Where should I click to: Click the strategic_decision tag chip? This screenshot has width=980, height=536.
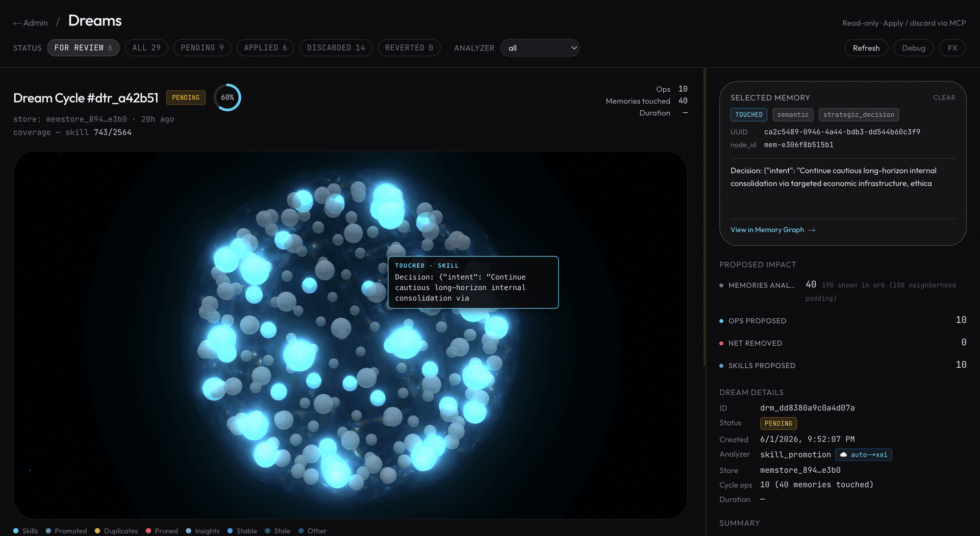click(x=858, y=115)
